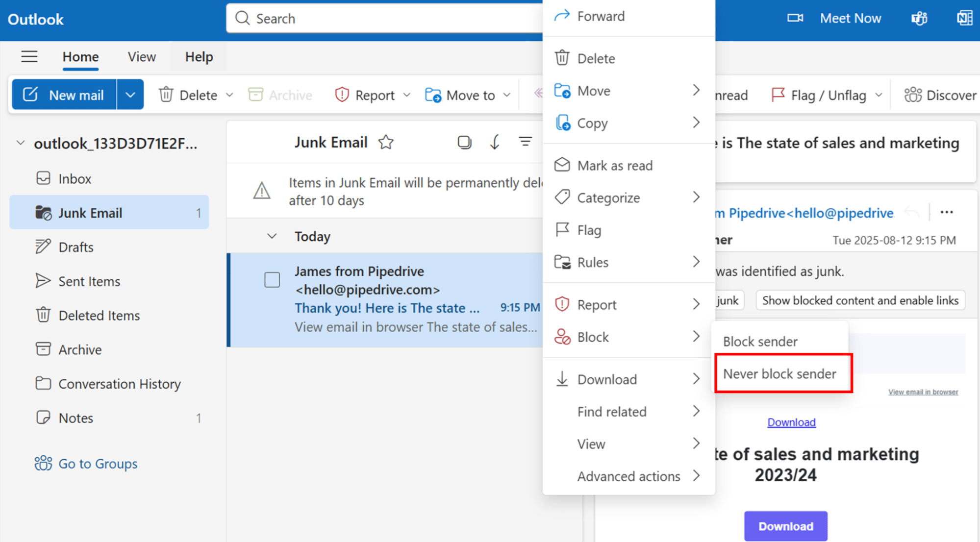Switch to the View tab
980x542 pixels.
point(141,56)
